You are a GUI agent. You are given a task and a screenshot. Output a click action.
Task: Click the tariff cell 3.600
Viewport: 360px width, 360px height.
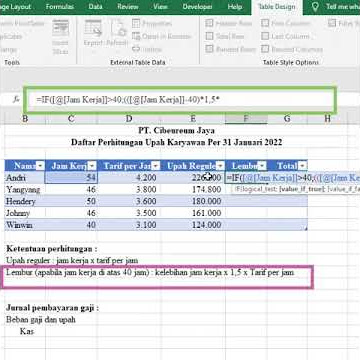tap(129, 201)
